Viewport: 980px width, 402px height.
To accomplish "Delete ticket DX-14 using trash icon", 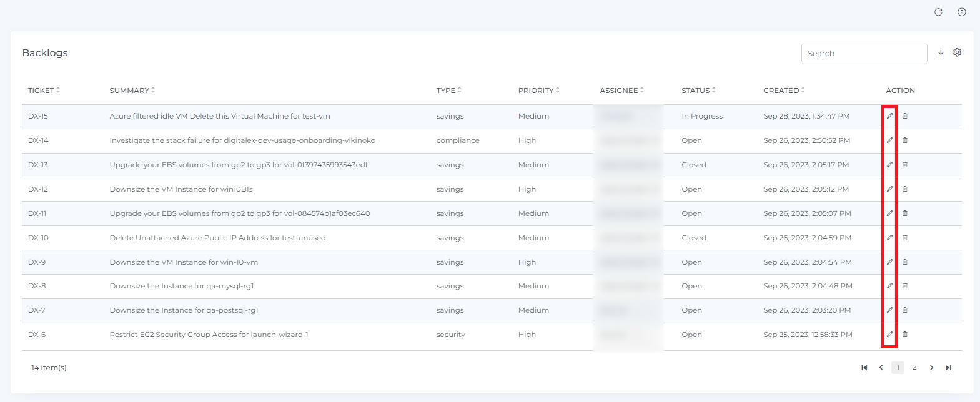I will [x=904, y=140].
